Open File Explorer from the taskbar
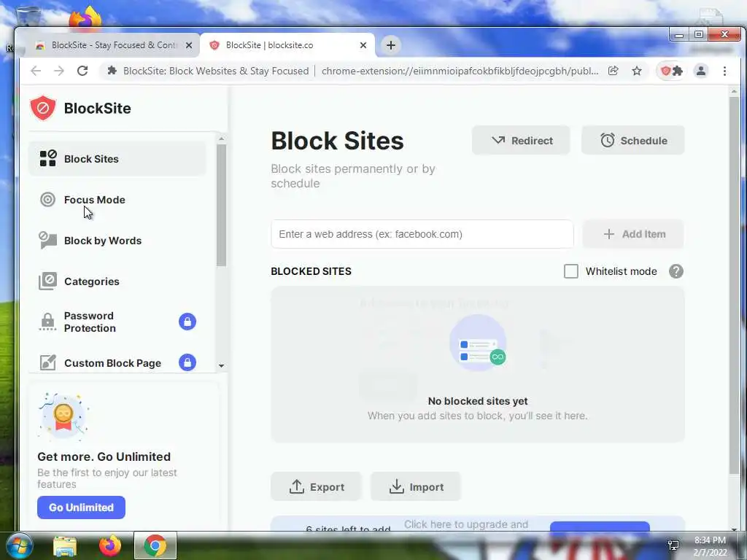747x560 pixels. click(65, 545)
